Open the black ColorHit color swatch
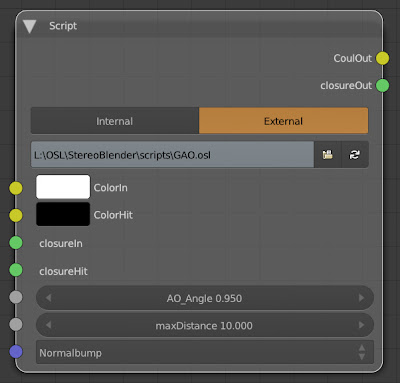 coord(63,214)
